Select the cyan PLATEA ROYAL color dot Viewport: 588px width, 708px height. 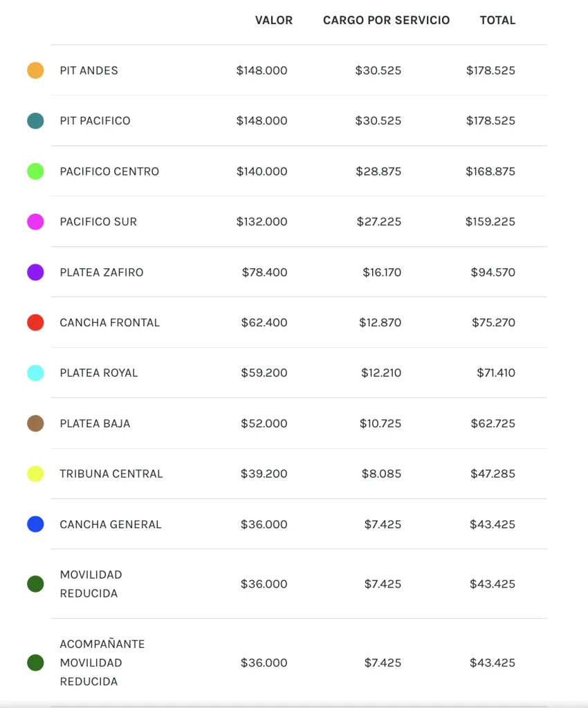[35, 373]
